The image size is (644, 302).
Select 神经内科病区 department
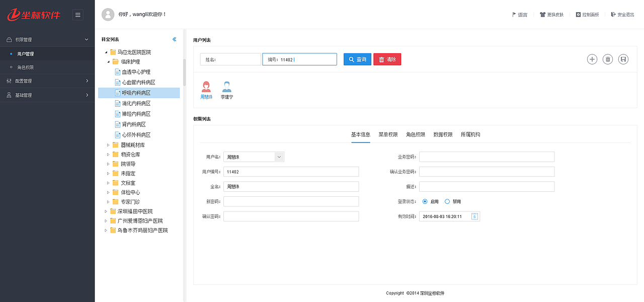click(x=132, y=114)
